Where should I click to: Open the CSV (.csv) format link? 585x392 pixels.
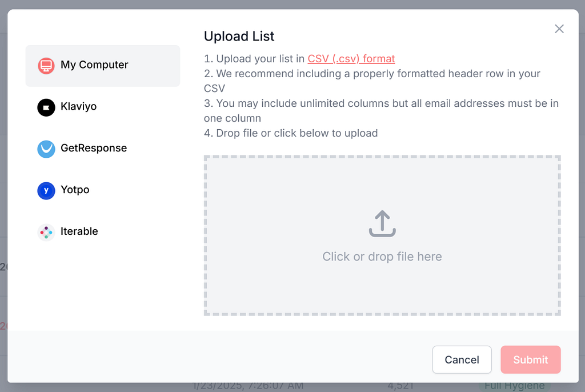pos(351,59)
